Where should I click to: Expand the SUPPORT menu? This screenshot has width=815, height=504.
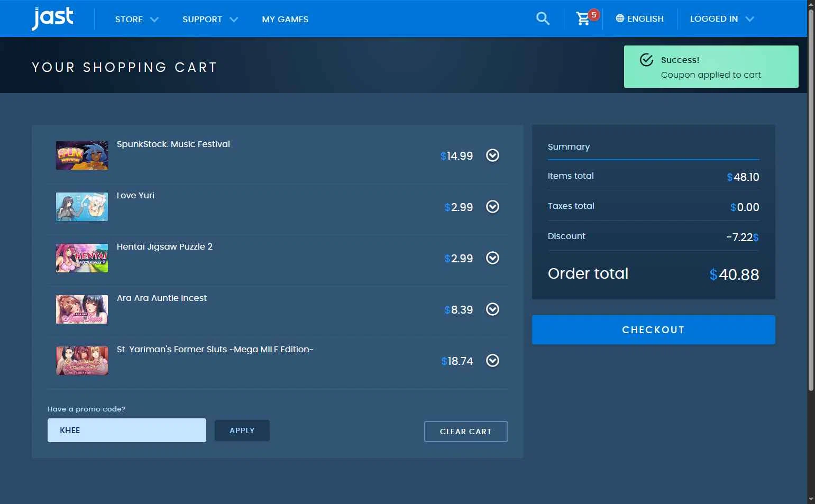point(210,19)
